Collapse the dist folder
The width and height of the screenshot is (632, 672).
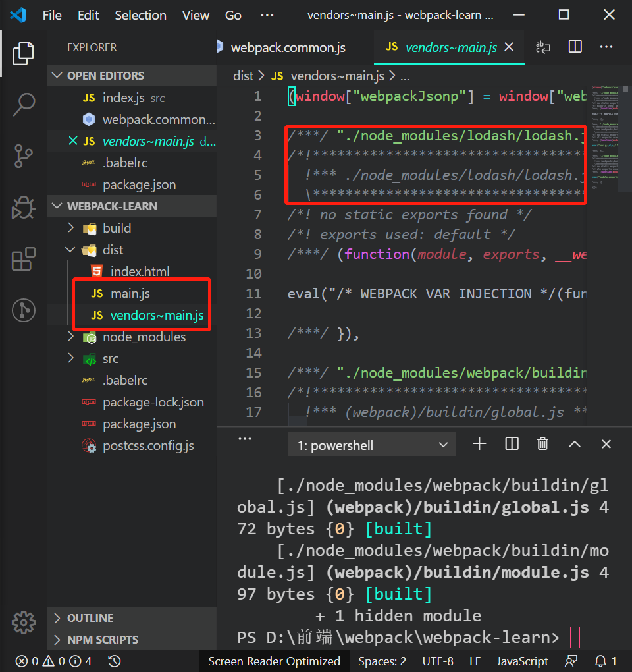(x=132, y=250)
